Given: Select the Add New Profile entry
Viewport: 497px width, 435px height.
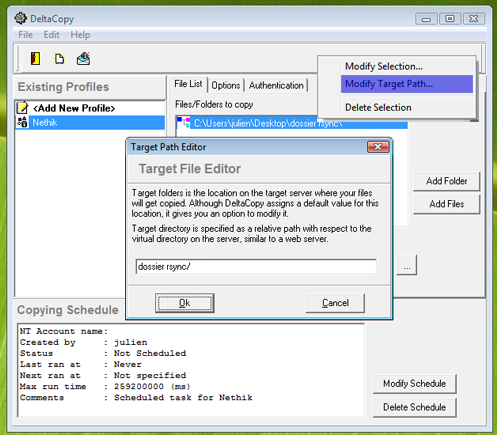Looking at the screenshot, I should pyautogui.click(x=90, y=108).
